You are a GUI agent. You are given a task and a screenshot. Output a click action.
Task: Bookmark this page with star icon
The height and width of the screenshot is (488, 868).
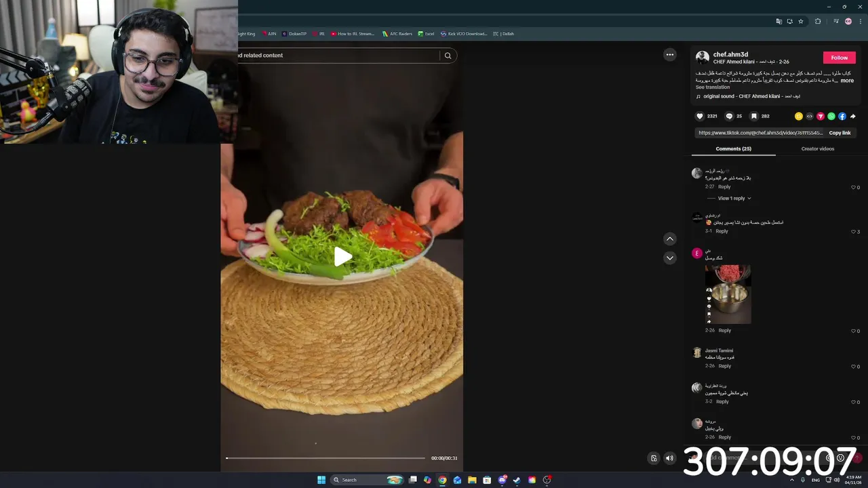tap(800, 21)
